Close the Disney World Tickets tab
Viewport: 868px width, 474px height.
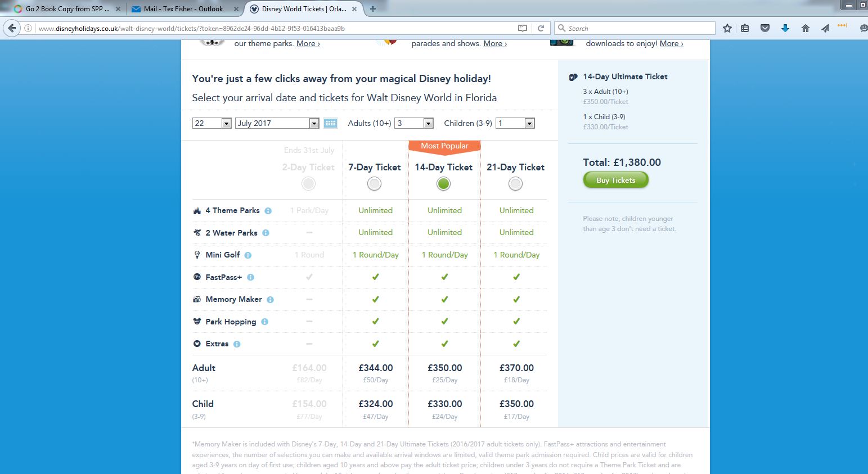click(354, 9)
